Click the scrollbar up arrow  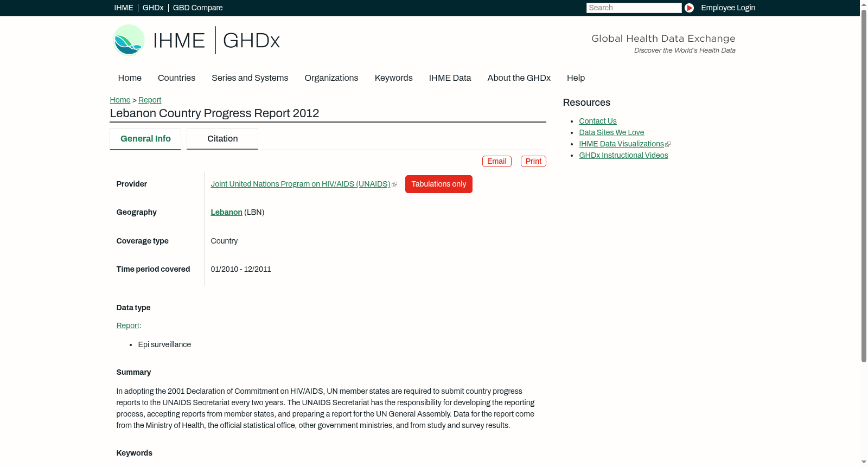point(864,4)
